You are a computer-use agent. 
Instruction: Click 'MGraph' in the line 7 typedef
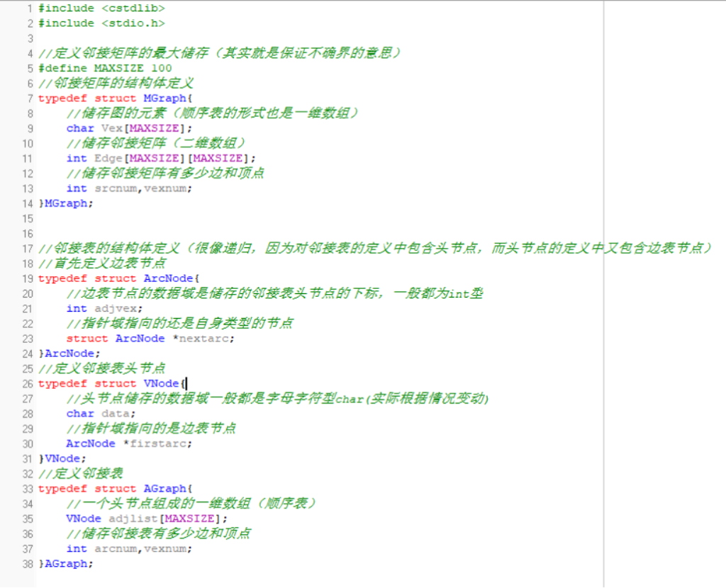166,98
